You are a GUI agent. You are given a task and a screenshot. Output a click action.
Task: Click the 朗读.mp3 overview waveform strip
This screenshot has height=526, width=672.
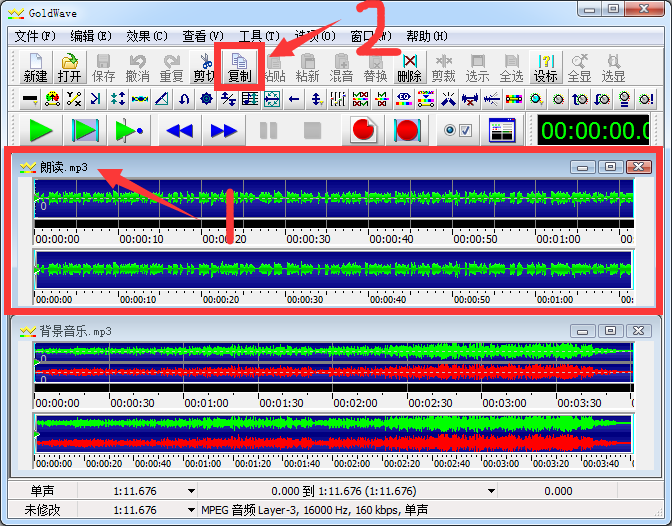coord(334,270)
